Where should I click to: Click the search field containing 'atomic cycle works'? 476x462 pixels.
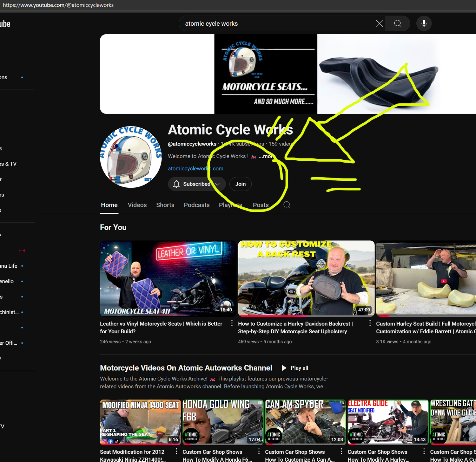click(x=276, y=23)
